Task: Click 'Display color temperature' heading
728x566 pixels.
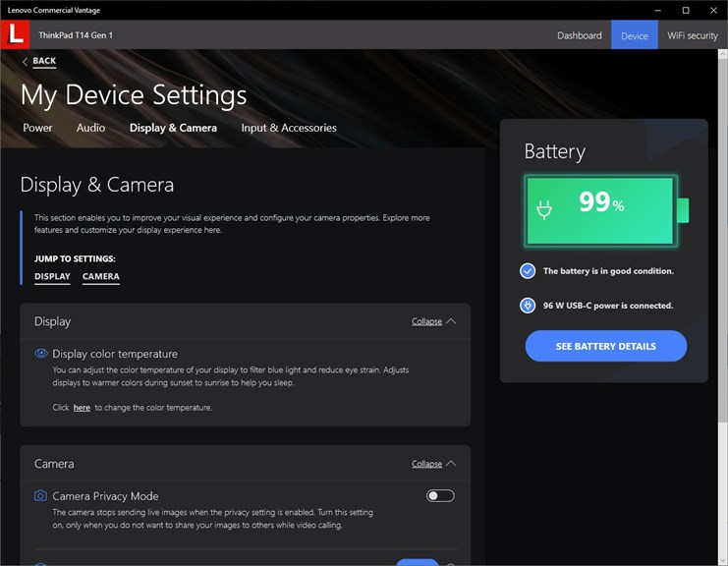Action: (115, 354)
